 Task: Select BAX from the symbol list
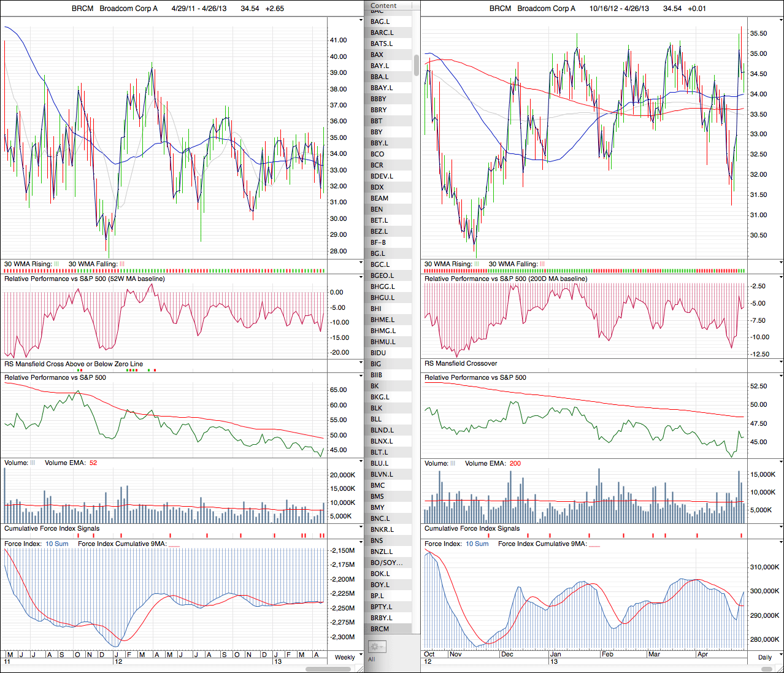pos(377,55)
